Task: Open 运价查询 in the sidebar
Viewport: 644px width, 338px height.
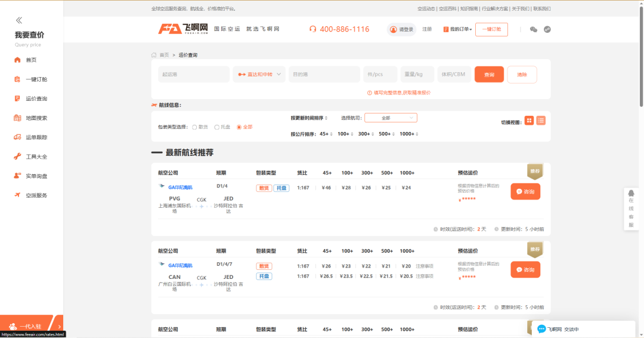Action: click(31, 99)
